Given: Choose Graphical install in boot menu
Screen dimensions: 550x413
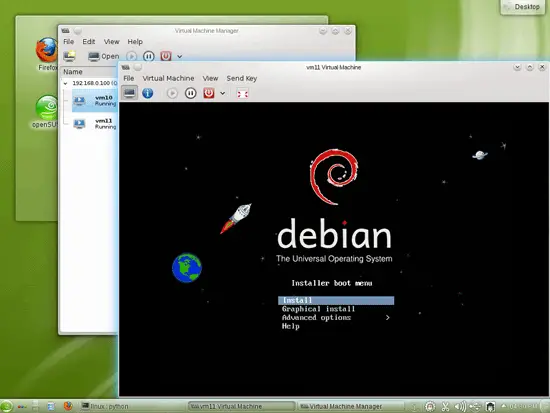Looking at the screenshot, I should pyautogui.click(x=318, y=309).
